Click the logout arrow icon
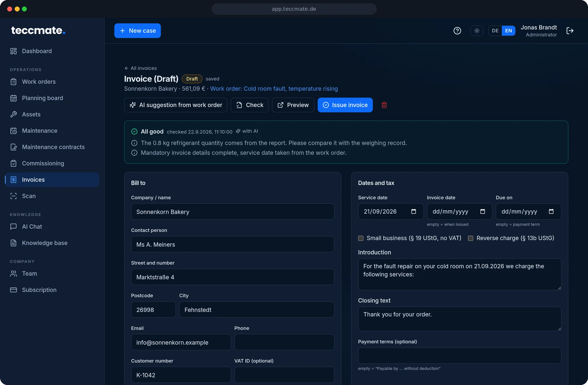This screenshot has width=588, height=385. (x=570, y=31)
